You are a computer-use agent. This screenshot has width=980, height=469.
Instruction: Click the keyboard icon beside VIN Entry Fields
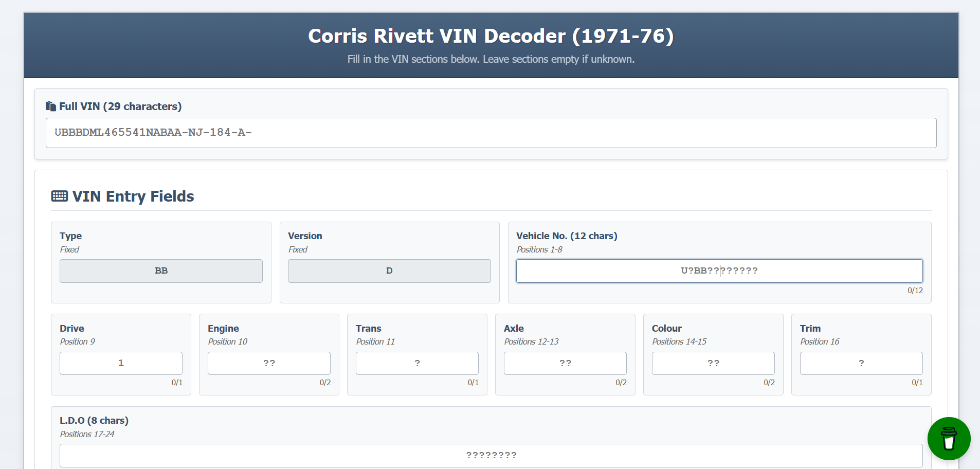point(60,196)
